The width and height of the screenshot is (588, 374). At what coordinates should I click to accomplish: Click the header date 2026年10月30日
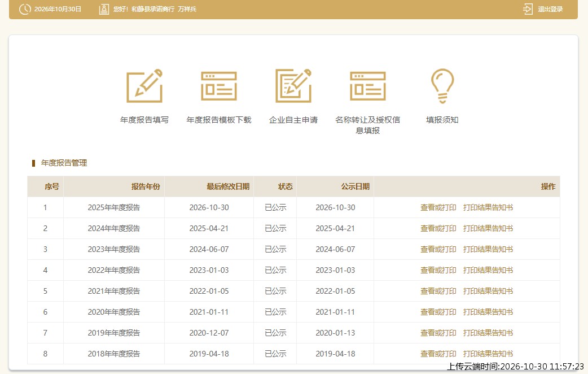(x=58, y=9)
